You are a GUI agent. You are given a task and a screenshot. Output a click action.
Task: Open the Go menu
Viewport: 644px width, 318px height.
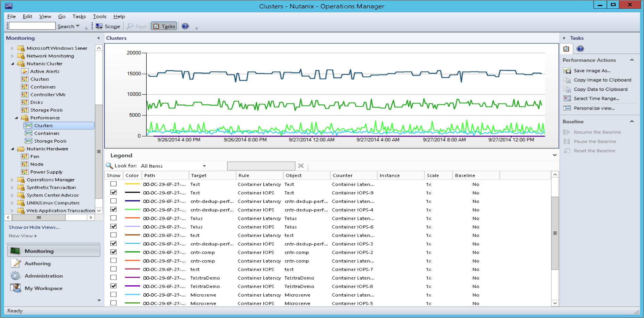61,16
